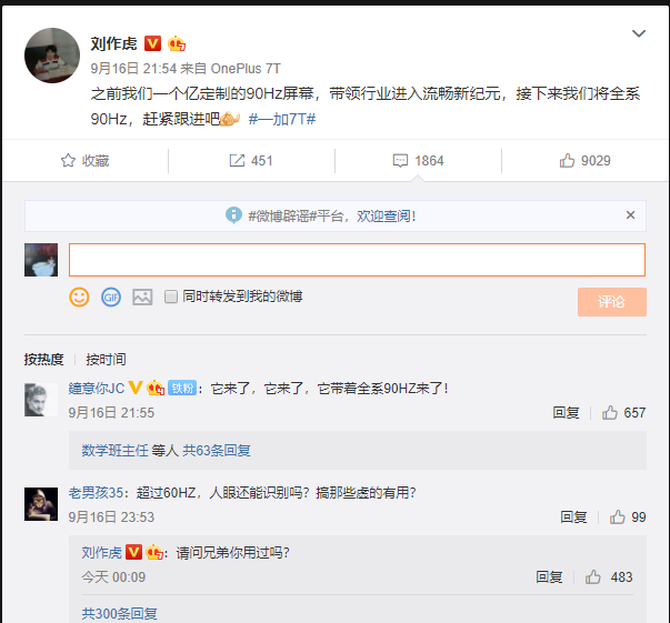This screenshot has height=623, width=670.
Task: Expand the 共300条回复 replies link
Action: click(x=119, y=614)
